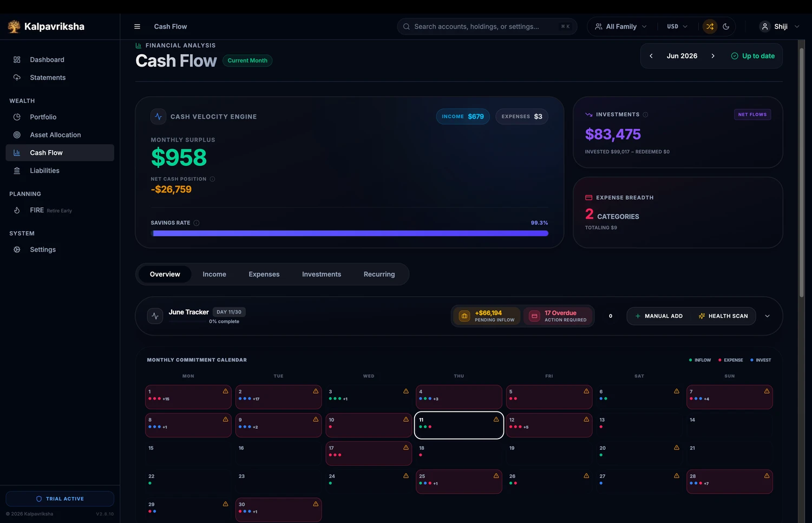Screen dimensions: 812x523
Task: Switch to the Recurring tab
Action: click(379, 274)
